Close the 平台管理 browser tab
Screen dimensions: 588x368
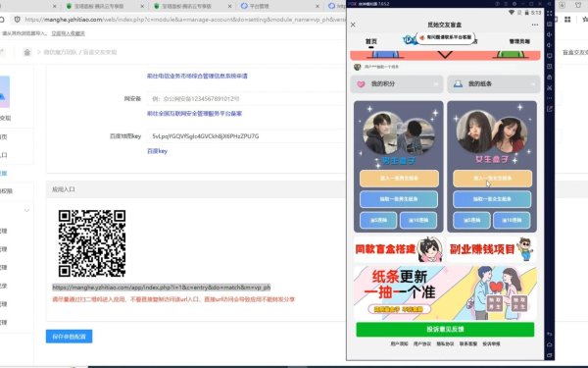(318, 6)
